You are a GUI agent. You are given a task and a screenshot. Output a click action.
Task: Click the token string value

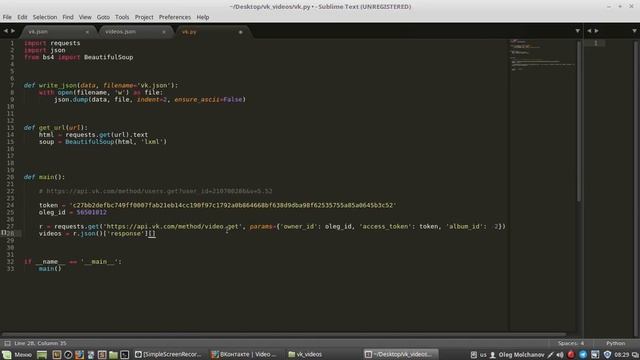[x=233, y=205]
